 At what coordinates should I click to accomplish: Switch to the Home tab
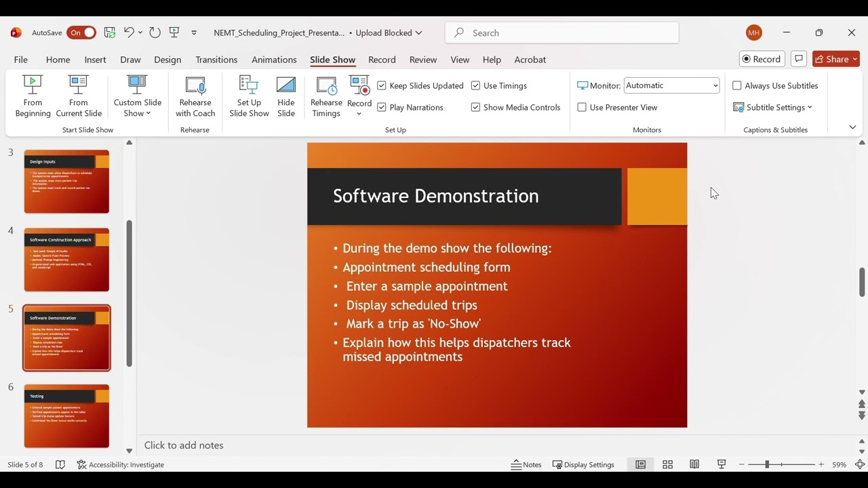(58, 60)
